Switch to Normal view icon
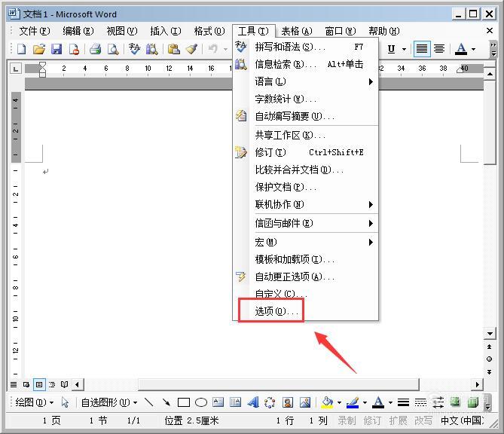 14,384
